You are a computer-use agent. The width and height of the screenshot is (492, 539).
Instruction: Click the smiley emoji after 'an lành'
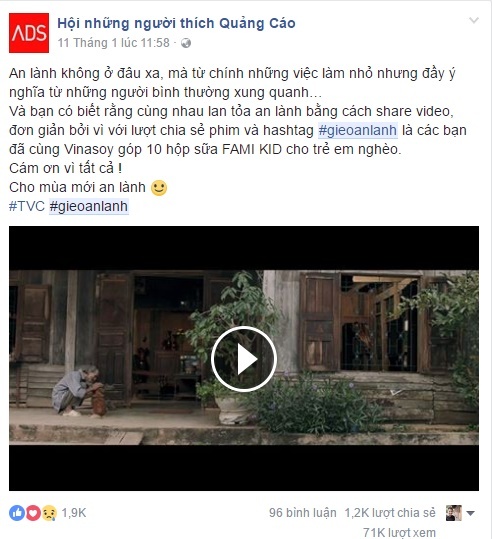click(x=159, y=188)
